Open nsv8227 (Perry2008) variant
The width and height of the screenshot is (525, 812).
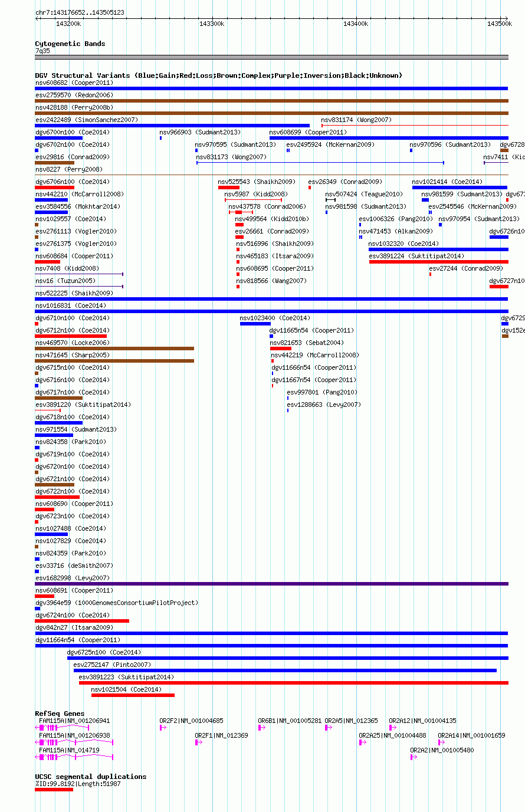tap(68, 169)
